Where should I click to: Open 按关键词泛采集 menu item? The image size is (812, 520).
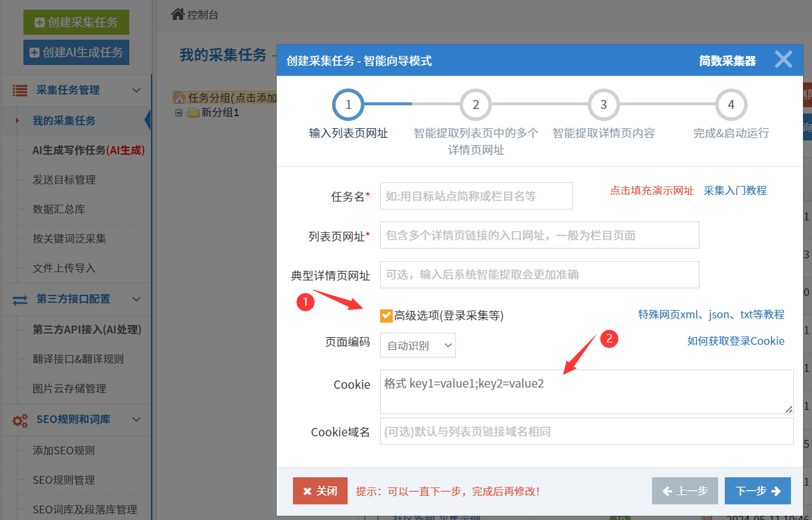[69, 239]
